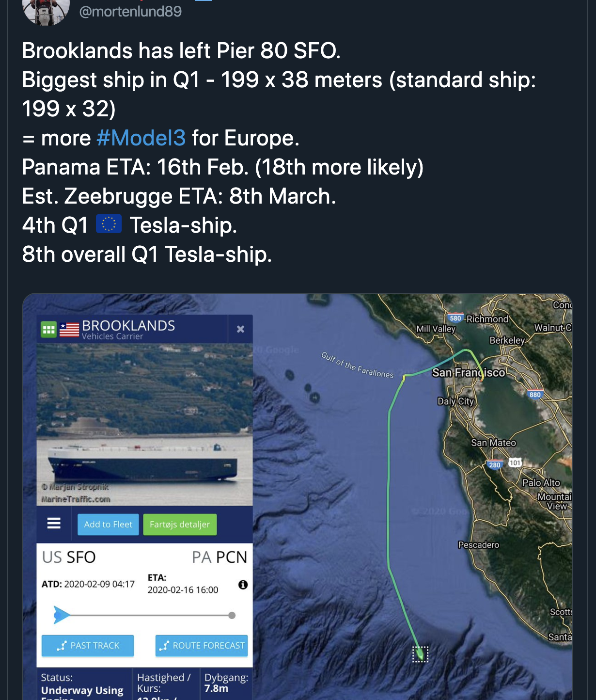Show the vessel's PAST TRACK
Viewport: 596px width, 700px height.
[88, 646]
